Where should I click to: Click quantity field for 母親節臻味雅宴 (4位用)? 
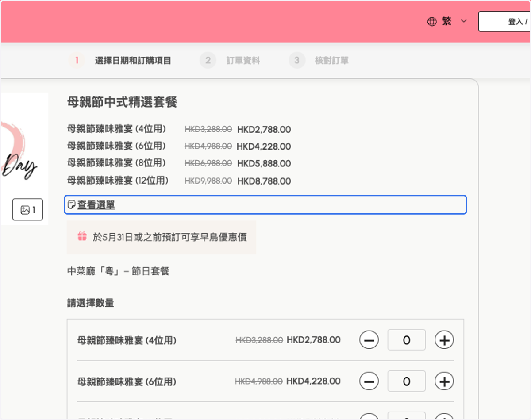[407, 340]
